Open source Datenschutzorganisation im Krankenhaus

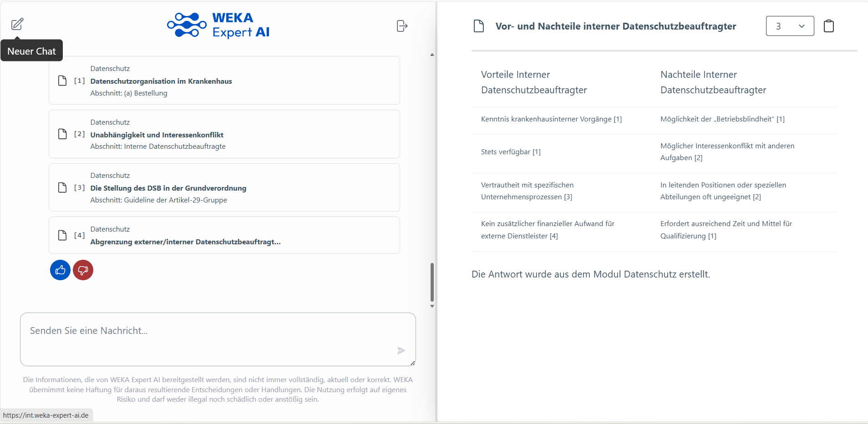pos(161,81)
